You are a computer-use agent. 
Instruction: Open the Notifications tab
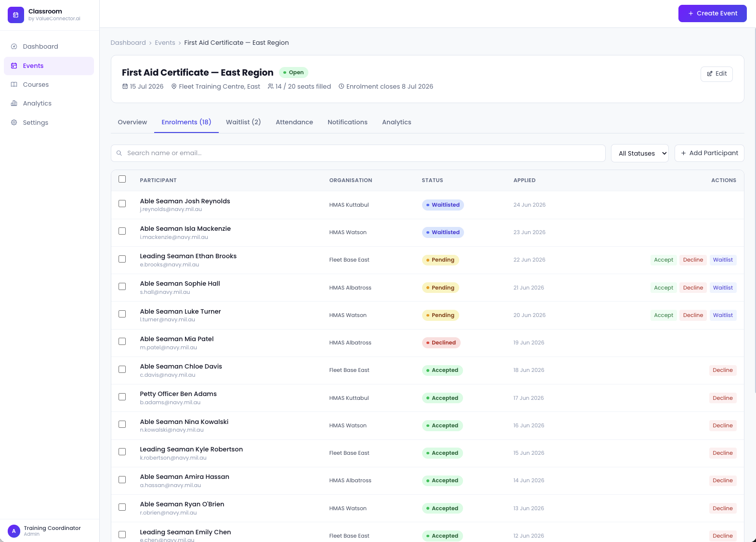pyautogui.click(x=347, y=122)
